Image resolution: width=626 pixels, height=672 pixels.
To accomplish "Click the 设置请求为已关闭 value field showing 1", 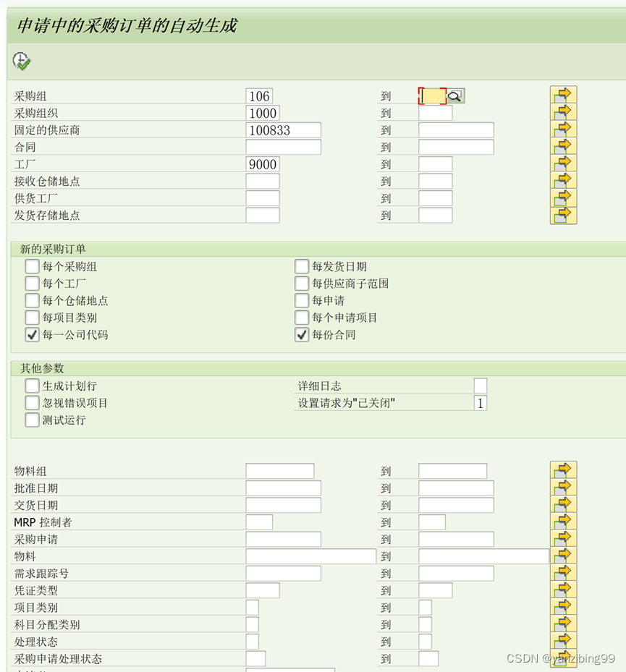I will (x=480, y=402).
